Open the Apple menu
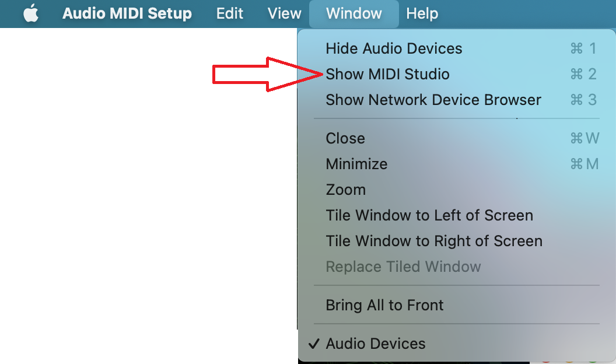 coord(31,13)
